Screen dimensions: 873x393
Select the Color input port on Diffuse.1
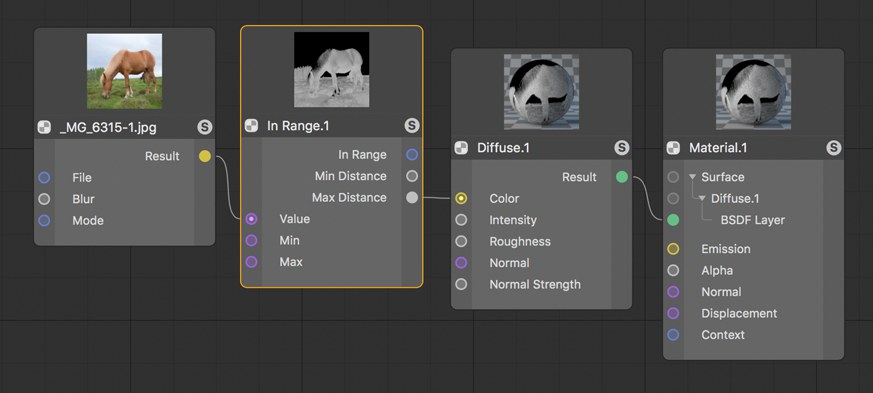[x=461, y=198]
